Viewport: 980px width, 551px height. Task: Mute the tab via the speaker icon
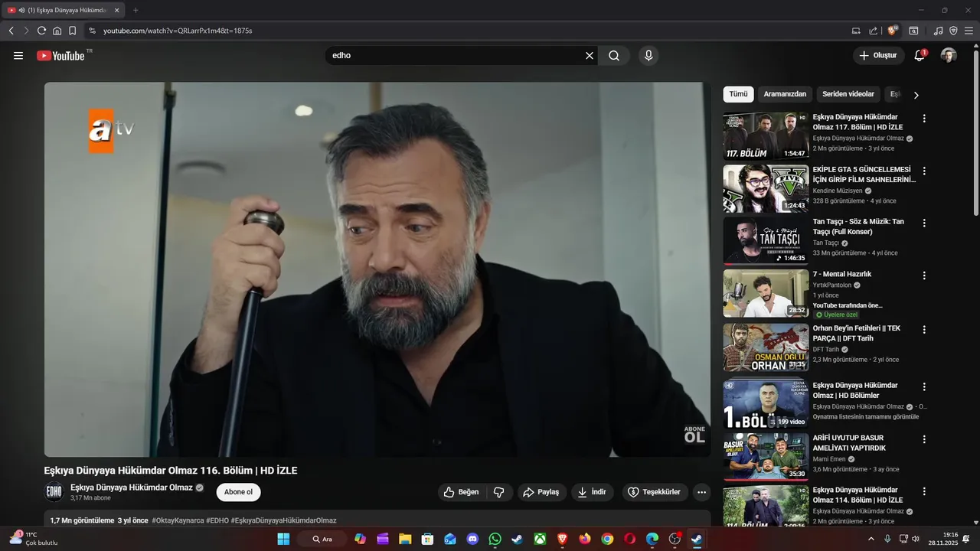click(x=21, y=10)
